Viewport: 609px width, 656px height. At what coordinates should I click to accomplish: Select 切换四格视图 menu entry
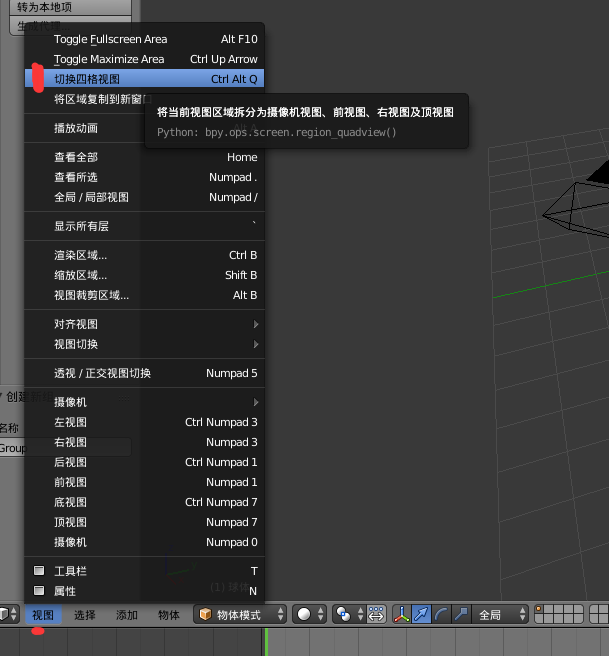[x=145, y=79]
